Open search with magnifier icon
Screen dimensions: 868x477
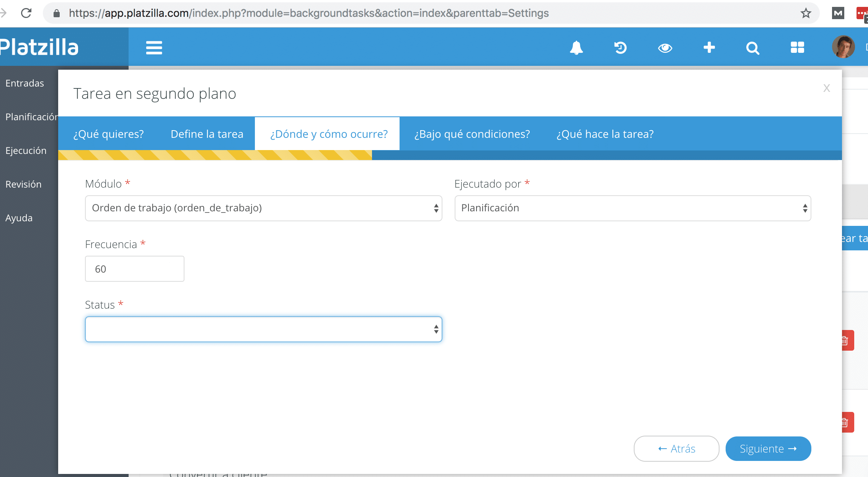pos(752,48)
